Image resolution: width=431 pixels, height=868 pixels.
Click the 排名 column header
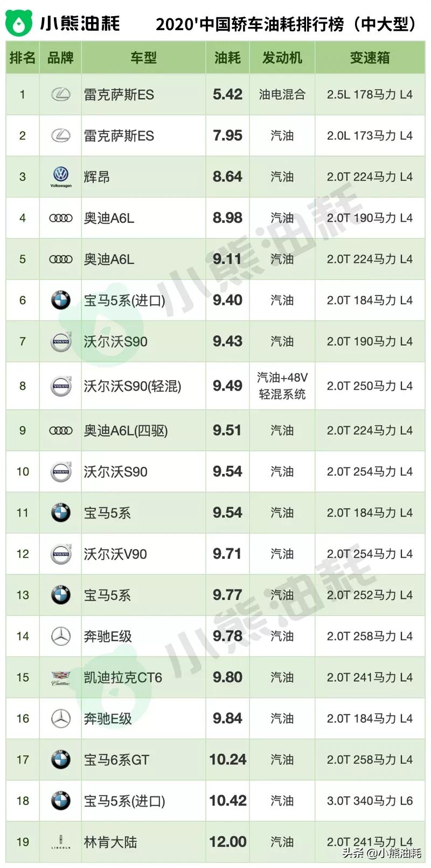coord(23,58)
